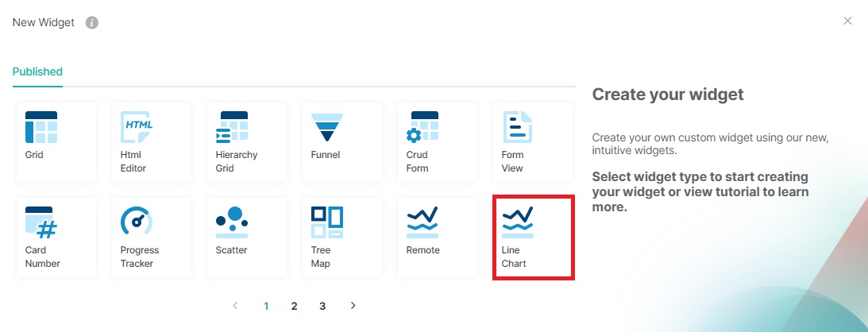Pick the Progress Tracker gauge icon
This screenshot has height=332, width=868.
[136, 221]
